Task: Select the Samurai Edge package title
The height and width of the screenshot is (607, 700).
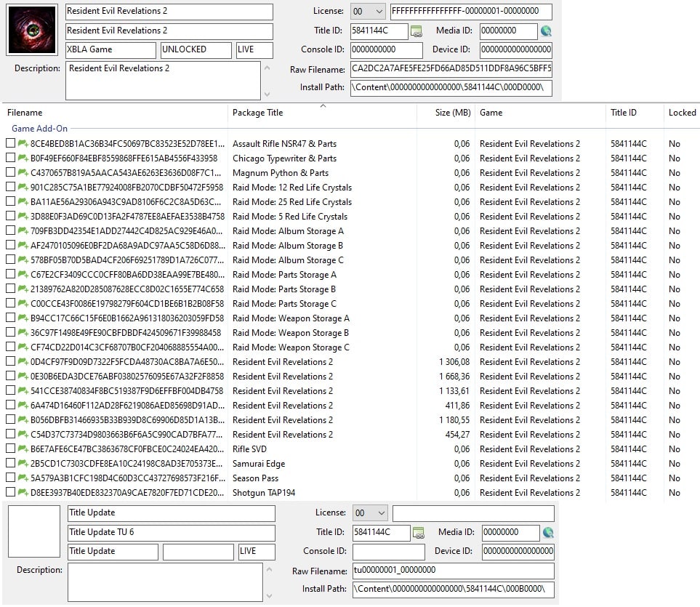Action: [259, 464]
